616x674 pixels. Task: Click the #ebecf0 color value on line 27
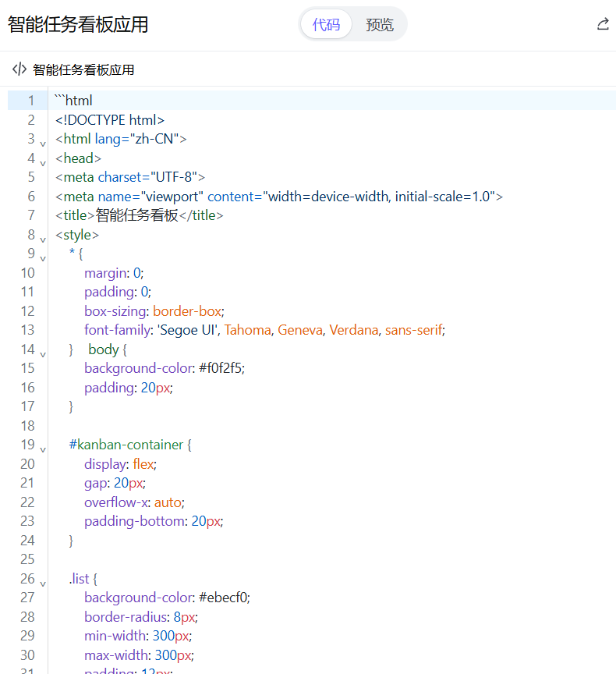point(223,598)
